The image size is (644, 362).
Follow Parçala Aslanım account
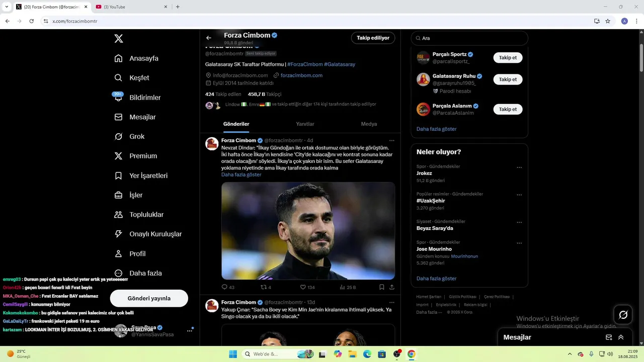click(508, 109)
